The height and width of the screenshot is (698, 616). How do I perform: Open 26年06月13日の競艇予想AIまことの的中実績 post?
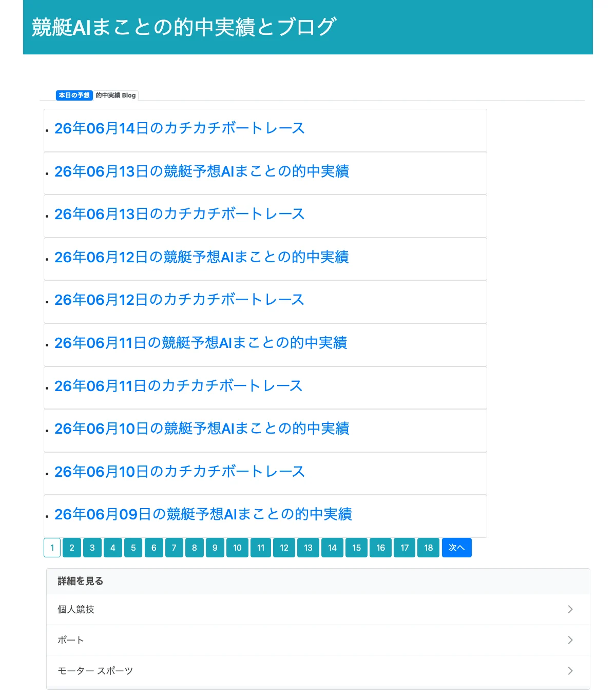(202, 171)
